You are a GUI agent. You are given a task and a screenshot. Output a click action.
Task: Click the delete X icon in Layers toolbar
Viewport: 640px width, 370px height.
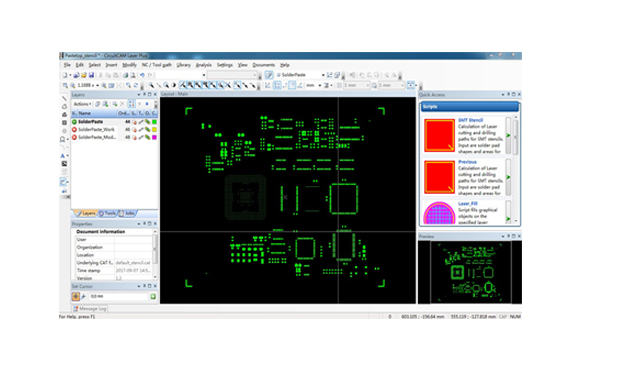click(122, 104)
